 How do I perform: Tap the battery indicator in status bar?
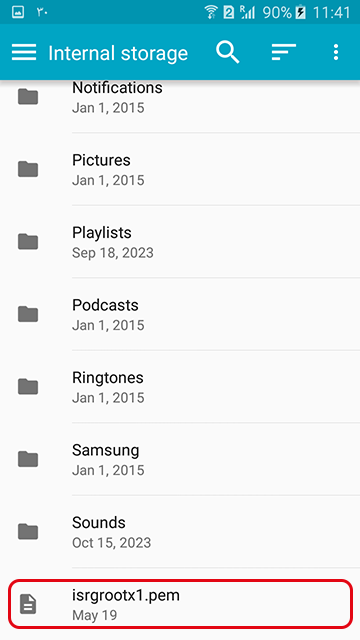click(301, 13)
